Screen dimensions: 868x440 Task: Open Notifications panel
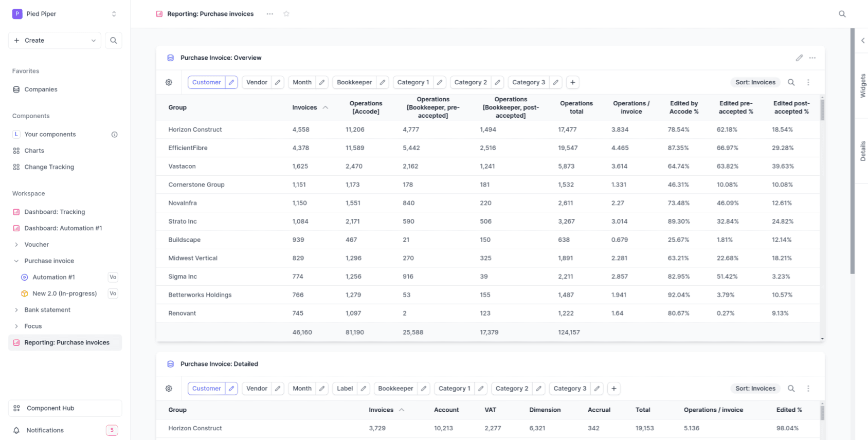click(45, 430)
